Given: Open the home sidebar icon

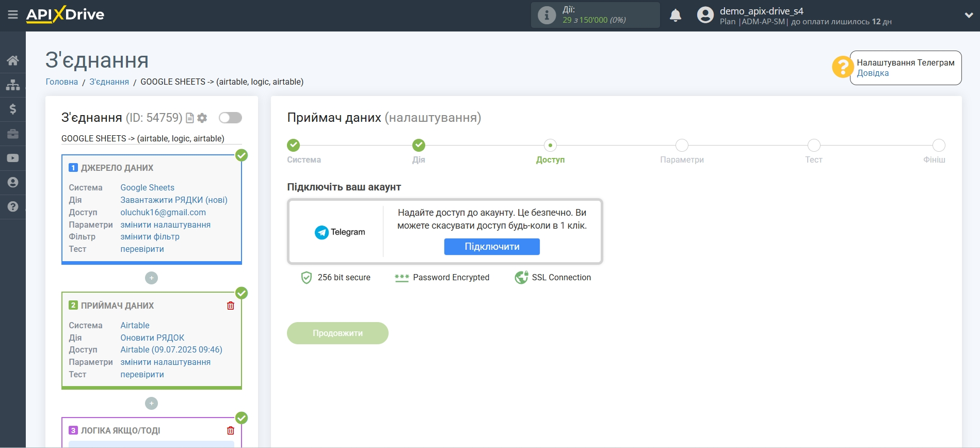Looking at the screenshot, I should coord(13,60).
